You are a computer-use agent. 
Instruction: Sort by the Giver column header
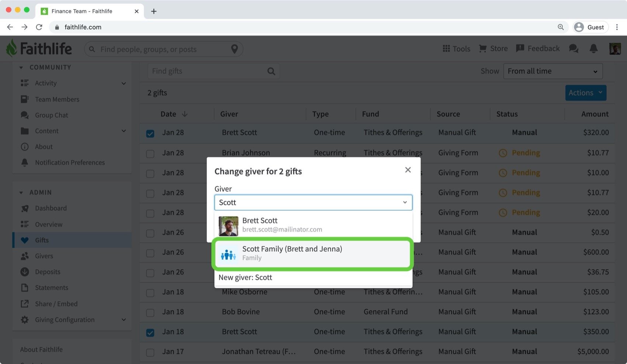tap(229, 114)
